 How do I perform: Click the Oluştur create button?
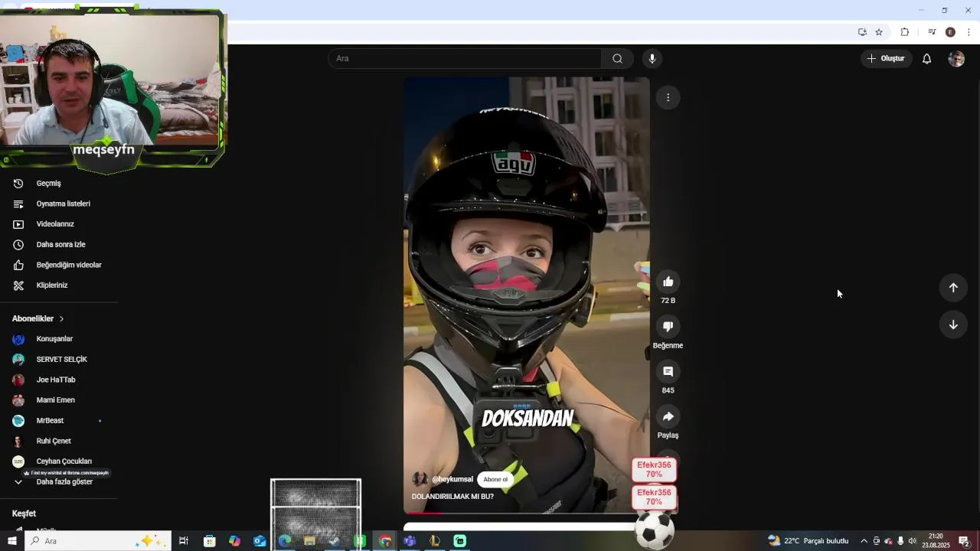coord(886,59)
